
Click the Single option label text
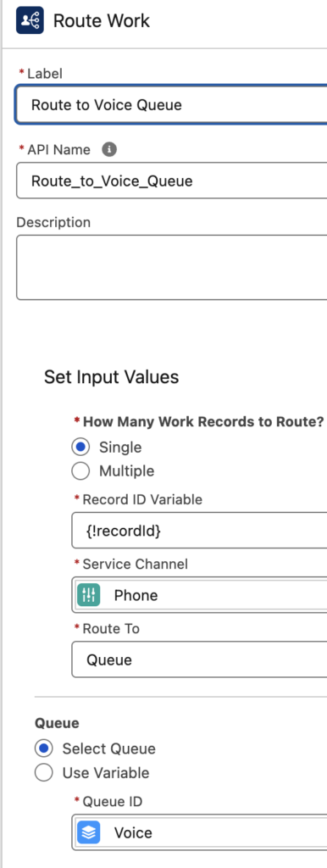(120, 447)
